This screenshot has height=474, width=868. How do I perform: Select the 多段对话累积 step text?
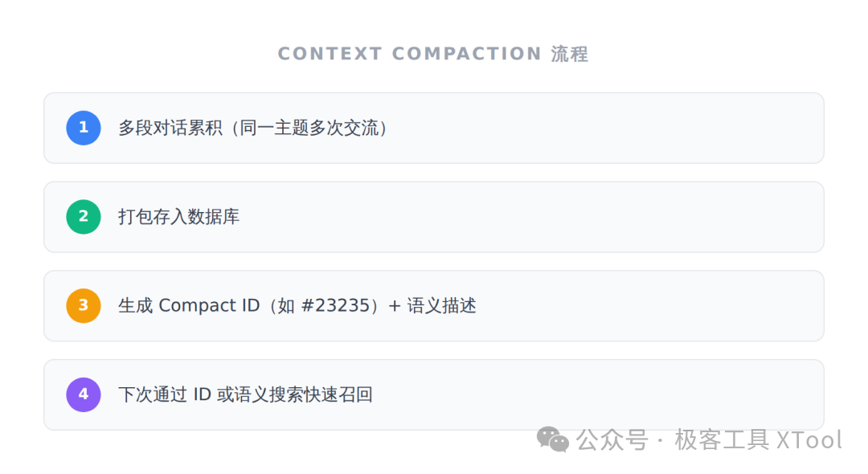[170, 128]
